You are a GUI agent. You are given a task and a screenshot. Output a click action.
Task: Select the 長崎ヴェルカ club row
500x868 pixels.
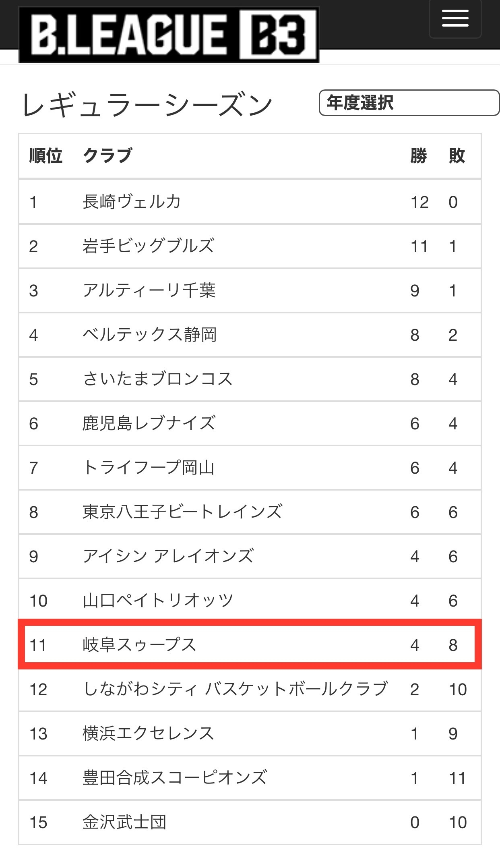[x=250, y=202]
